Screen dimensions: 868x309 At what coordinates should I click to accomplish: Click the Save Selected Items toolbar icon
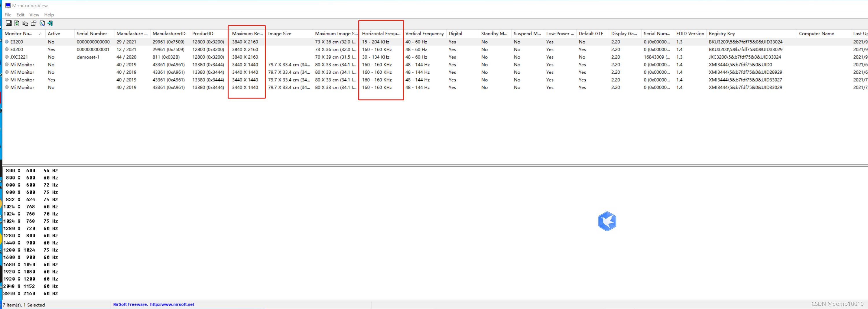[x=9, y=23]
